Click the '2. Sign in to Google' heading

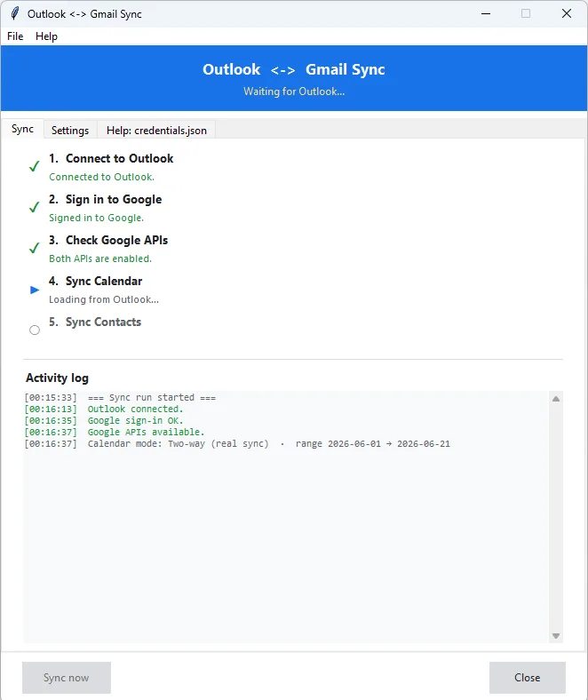(106, 200)
